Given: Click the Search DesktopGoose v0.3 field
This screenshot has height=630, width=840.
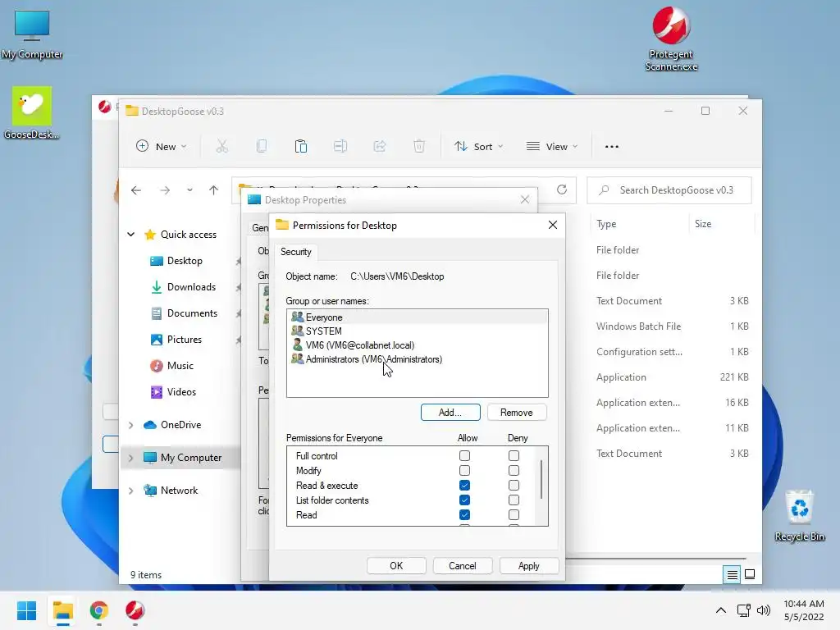Looking at the screenshot, I should pos(669,190).
